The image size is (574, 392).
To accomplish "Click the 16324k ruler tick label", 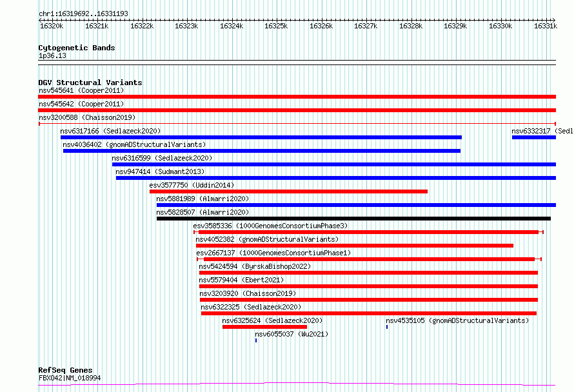I will click(232, 26).
